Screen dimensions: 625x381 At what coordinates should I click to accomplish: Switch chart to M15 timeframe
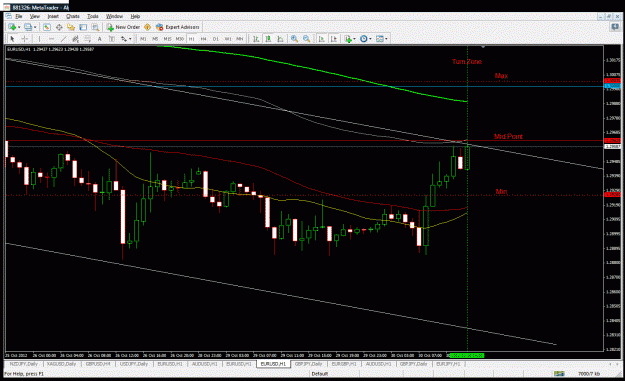tap(167, 39)
